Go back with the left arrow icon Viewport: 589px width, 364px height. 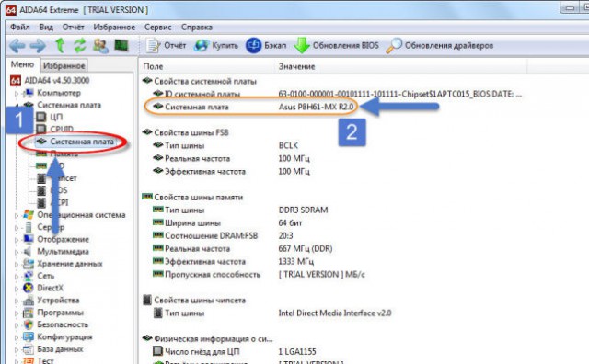click(x=17, y=46)
